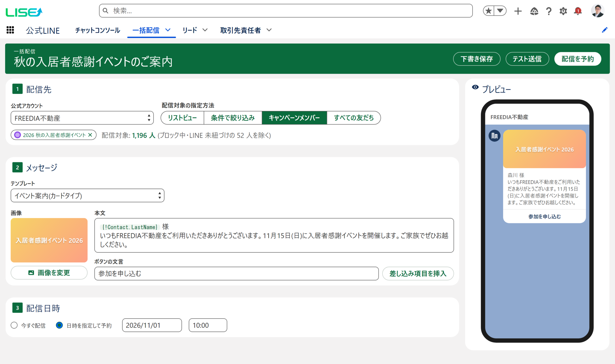The image size is (615, 364).
Task: Choose キャンペーンメンバー targeting method
Action: [x=294, y=118]
